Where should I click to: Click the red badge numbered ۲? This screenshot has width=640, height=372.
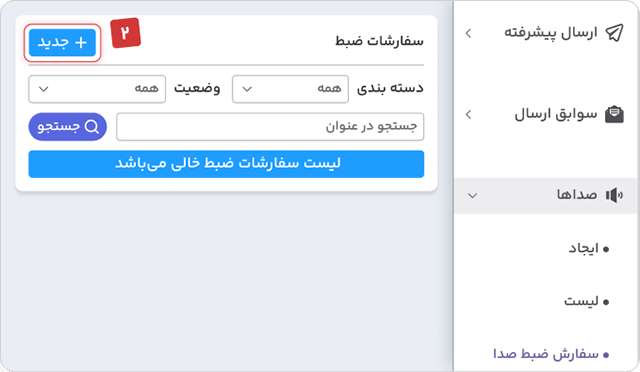125,33
